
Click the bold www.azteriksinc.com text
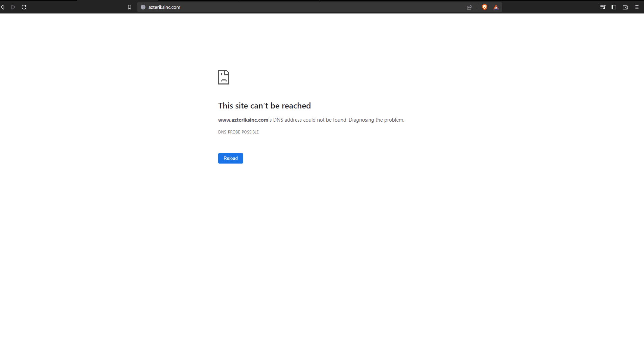[243, 120]
